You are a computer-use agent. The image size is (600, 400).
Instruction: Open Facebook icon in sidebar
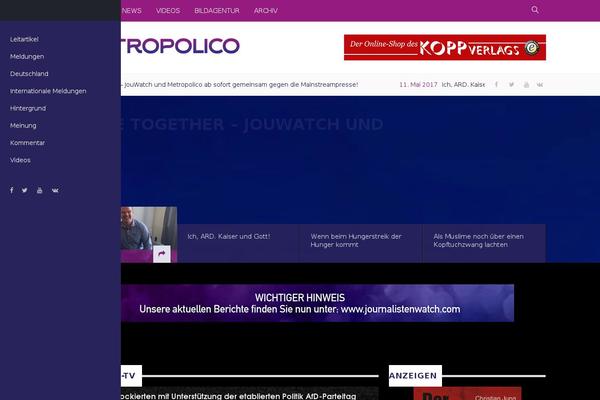tap(11, 190)
